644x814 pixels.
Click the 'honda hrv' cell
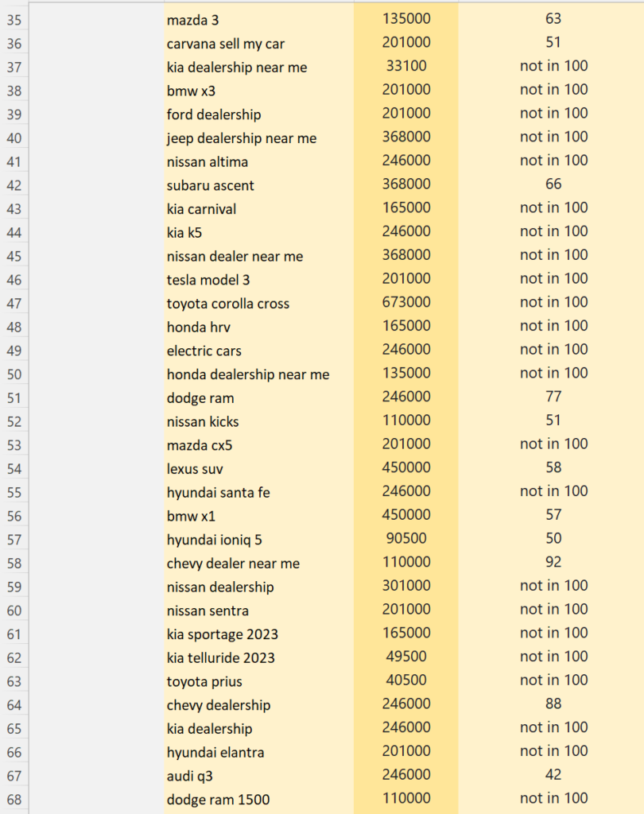pyautogui.click(x=258, y=327)
